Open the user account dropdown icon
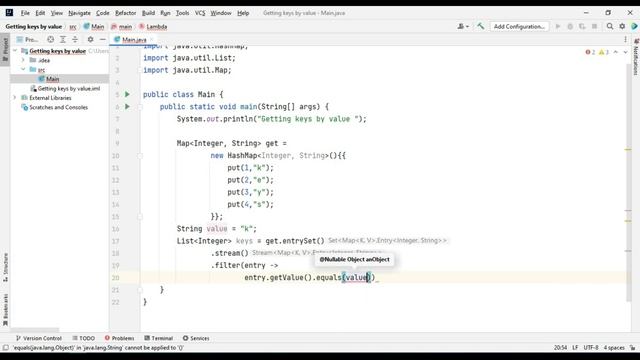 pyautogui.click(x=463, y=26)
